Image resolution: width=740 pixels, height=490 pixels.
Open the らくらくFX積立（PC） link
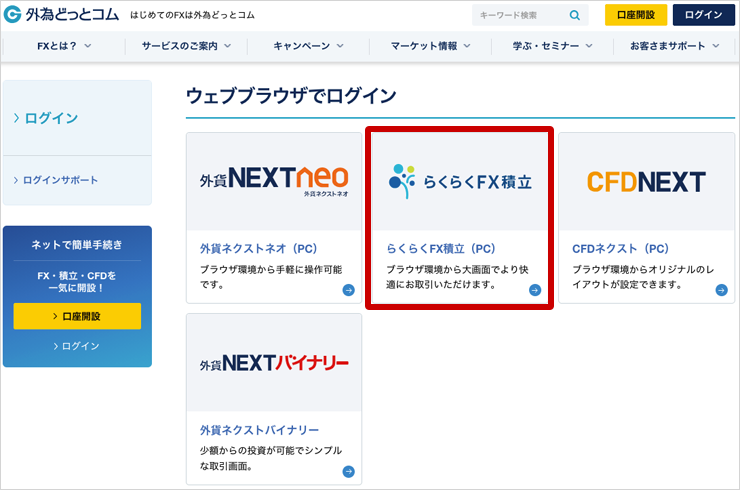(441, 248)
